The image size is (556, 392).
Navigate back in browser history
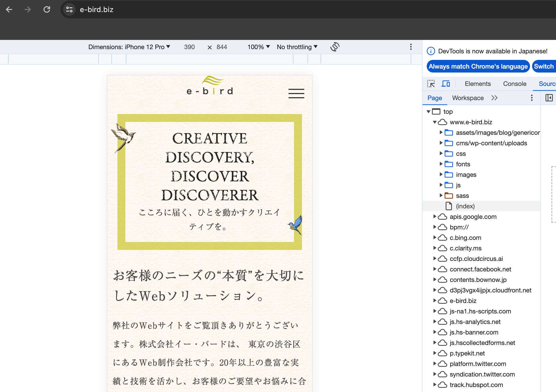coord(9,9)
